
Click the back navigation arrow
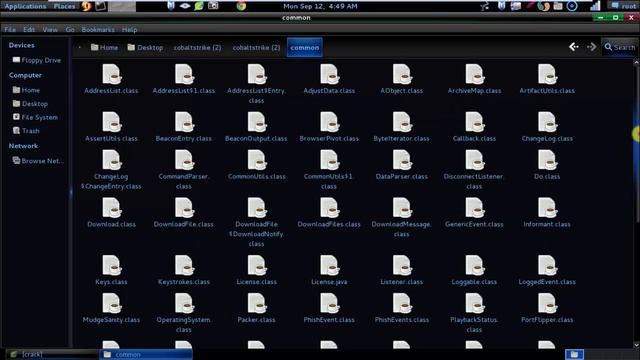point(574,47)
